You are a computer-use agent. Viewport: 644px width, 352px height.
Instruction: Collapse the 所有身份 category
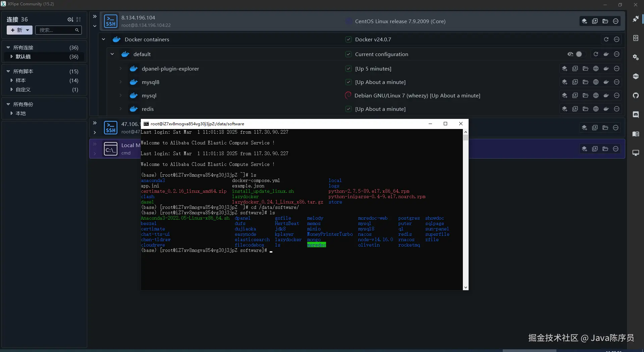click(x=8, y=104)
